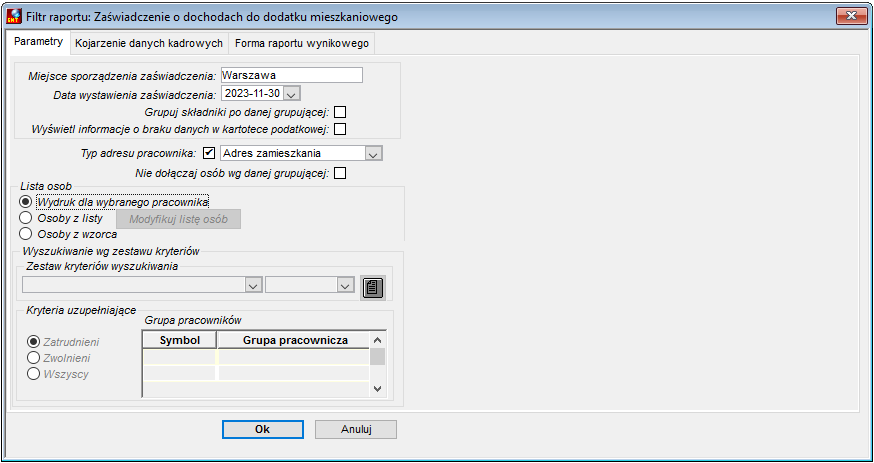Pick the 'Zatrudnieni' radio option

pyautogui.click(x=33, y=342)
